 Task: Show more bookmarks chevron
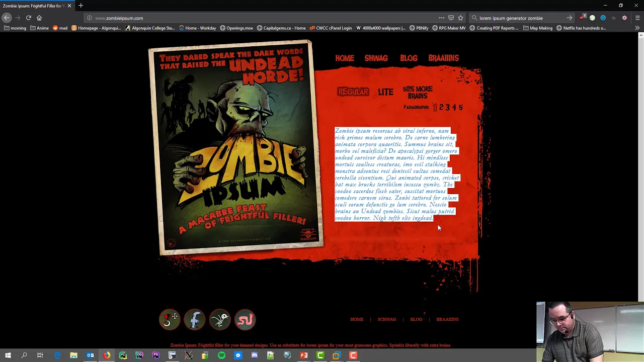pos(637,28)
